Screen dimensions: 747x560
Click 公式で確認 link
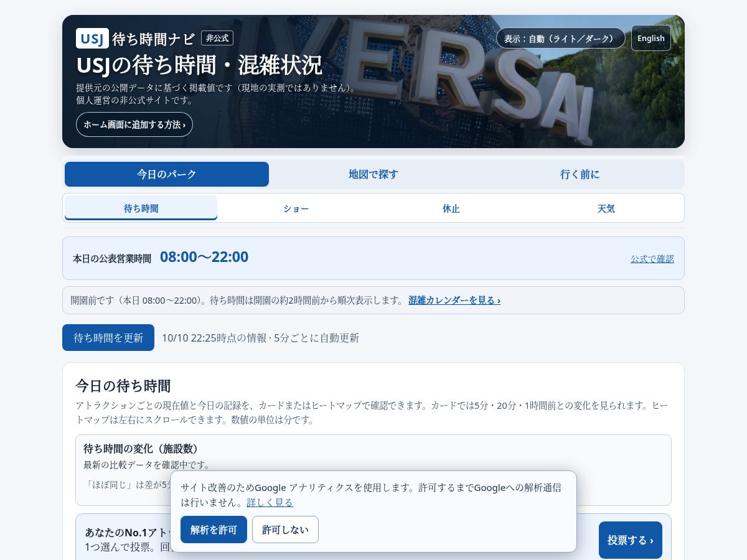(652, 259)
